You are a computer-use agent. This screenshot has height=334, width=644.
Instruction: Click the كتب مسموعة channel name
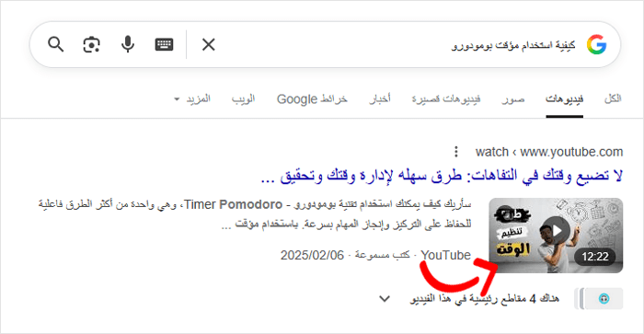[383, 255]
